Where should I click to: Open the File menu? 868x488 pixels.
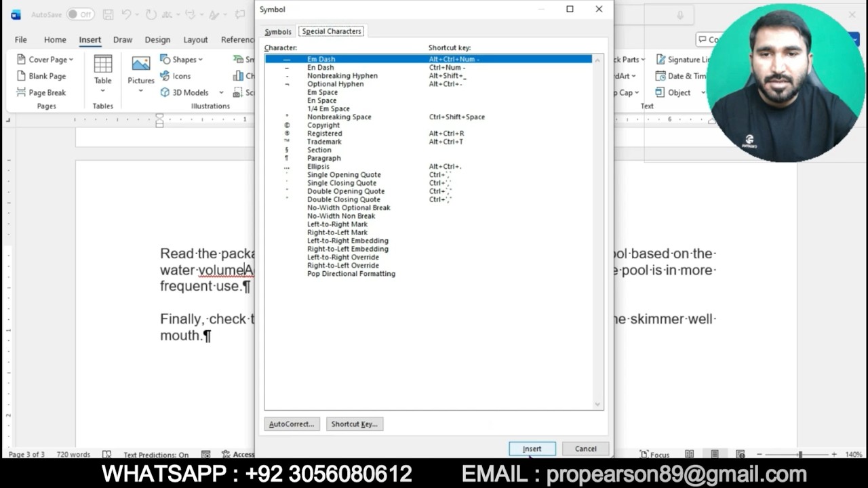tap(21, 39)
